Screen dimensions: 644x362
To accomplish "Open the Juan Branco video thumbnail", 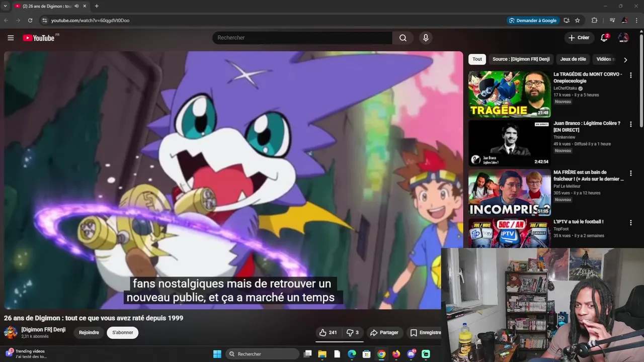I will pos(509,143).
